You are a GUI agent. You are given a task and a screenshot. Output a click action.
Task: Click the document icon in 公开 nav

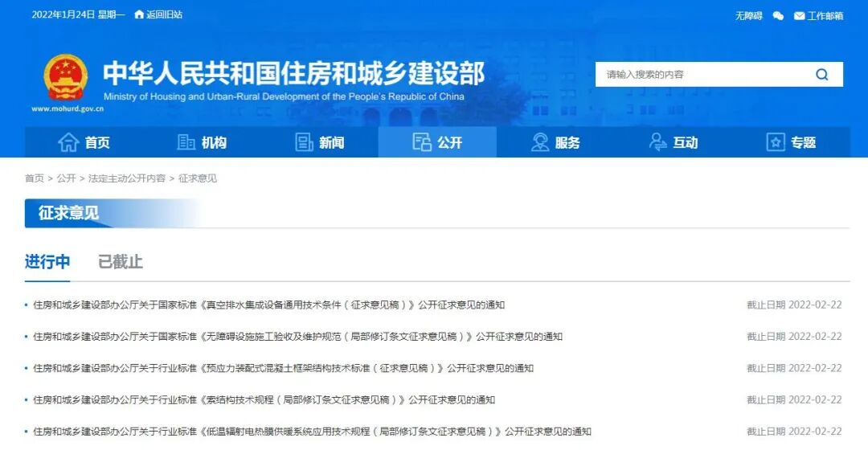point(422,142)
